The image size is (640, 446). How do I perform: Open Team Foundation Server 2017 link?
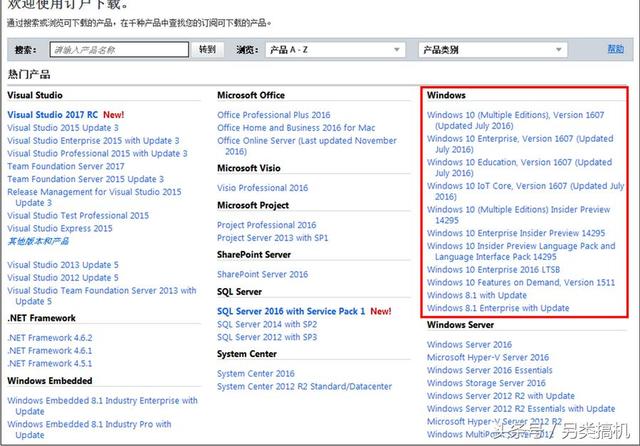click(x=66, y=166)
